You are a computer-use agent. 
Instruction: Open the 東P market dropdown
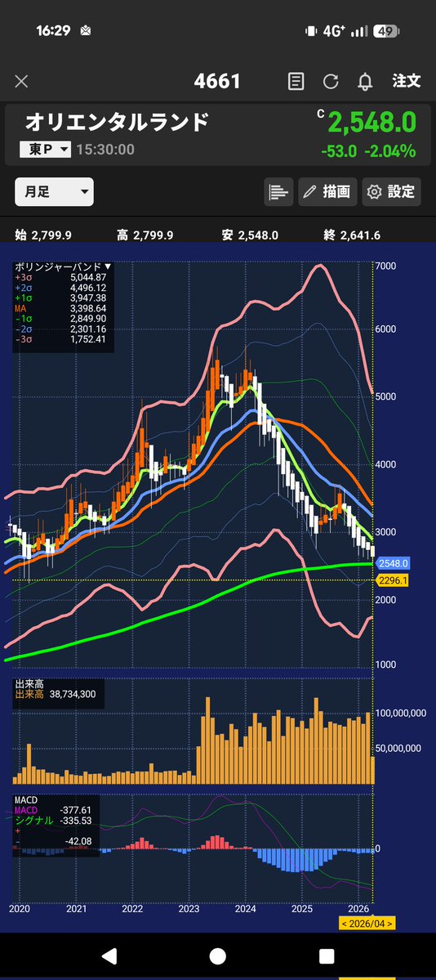[x=45, y=150]
